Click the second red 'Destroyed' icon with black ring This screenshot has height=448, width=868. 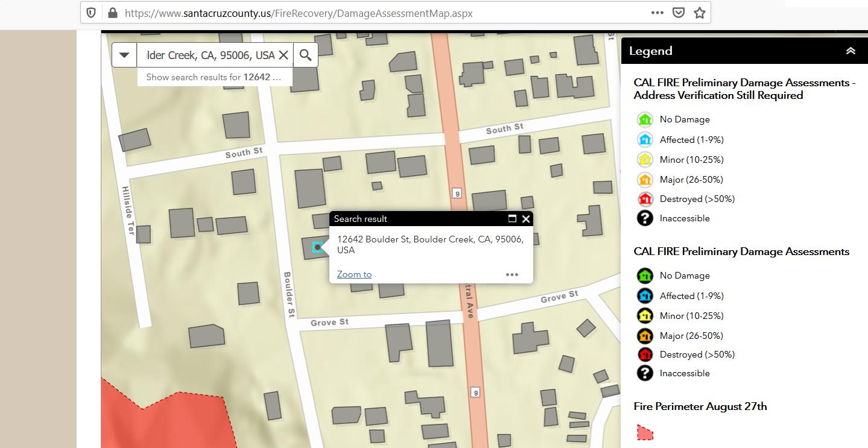(x=645, y=355)
